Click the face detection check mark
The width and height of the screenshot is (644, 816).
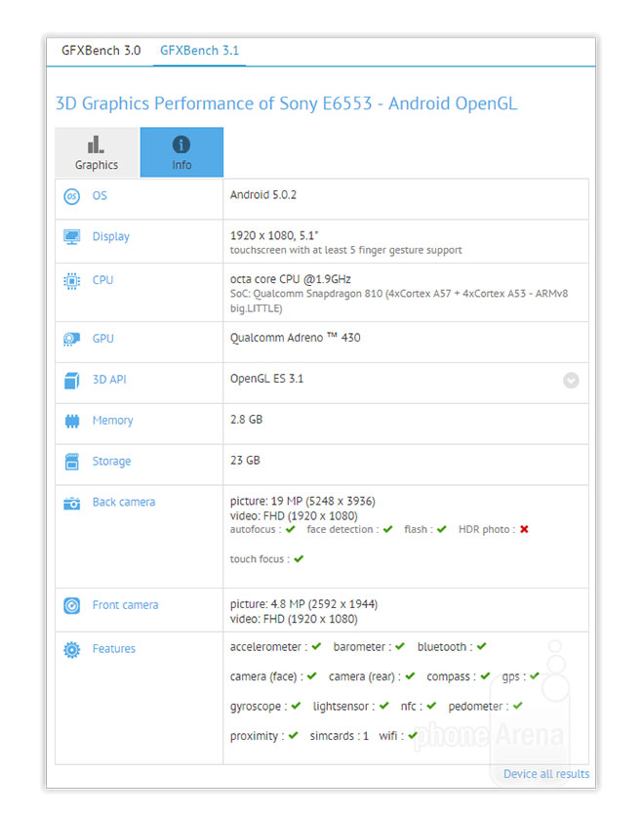387,529
